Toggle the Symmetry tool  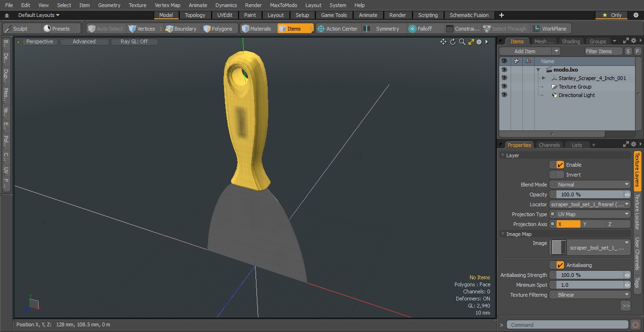click(x=383, y=29)
